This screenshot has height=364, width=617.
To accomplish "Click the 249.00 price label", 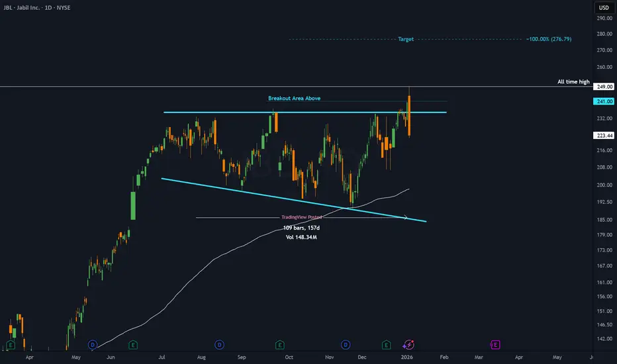I will click(x=604, y=87).
